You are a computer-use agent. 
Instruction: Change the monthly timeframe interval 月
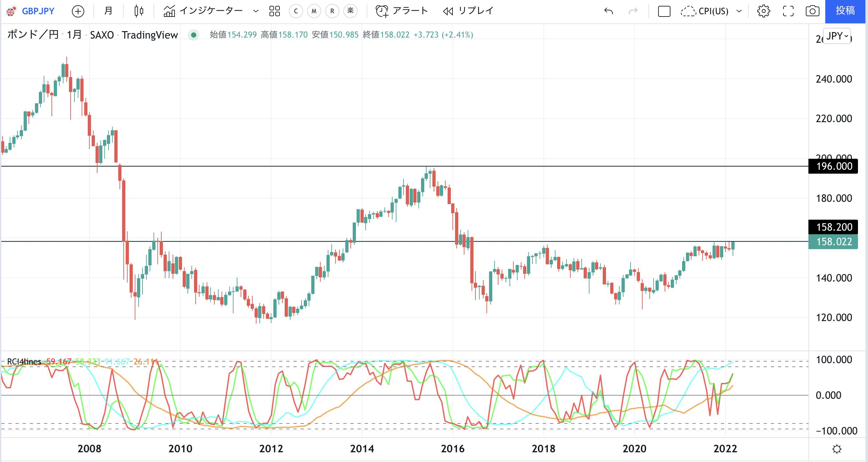(108, 11)
